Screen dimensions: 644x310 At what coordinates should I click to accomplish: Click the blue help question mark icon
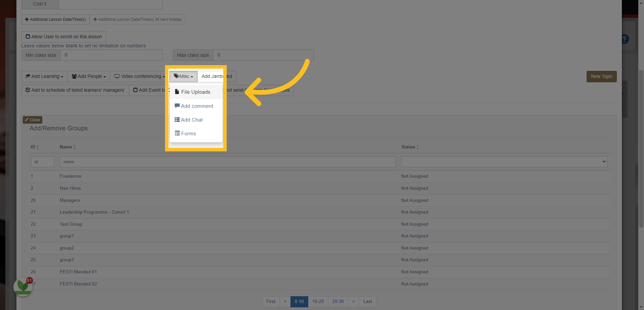tap(625, 39)
